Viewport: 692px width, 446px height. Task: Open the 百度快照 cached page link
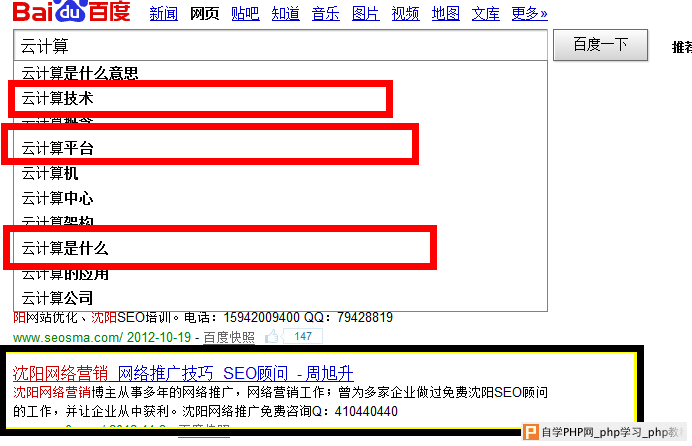point(229,337)
